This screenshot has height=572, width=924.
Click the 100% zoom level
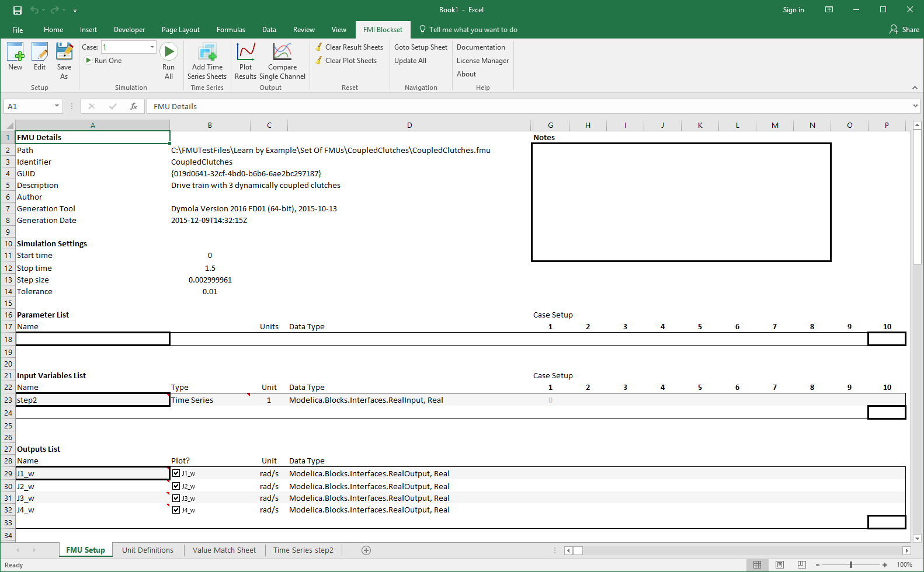[x=904, y=565]
